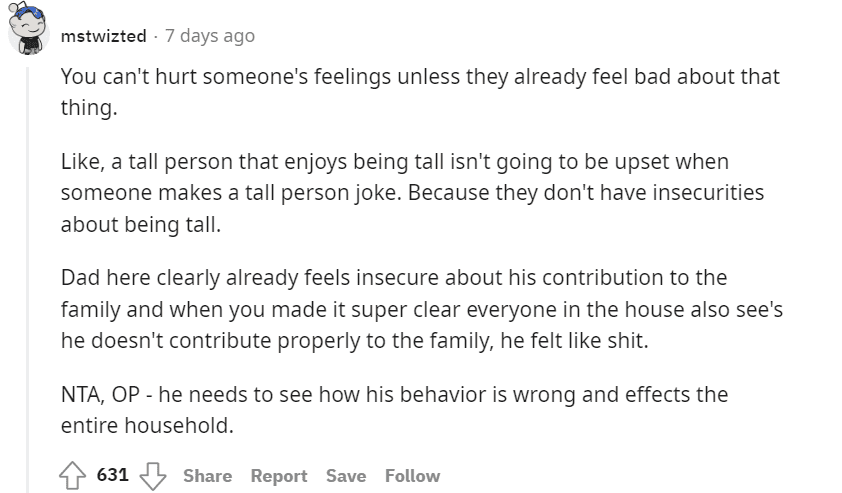The image size is (842, 493).
Task: Save the comment for later
Action: pos(346,476)
